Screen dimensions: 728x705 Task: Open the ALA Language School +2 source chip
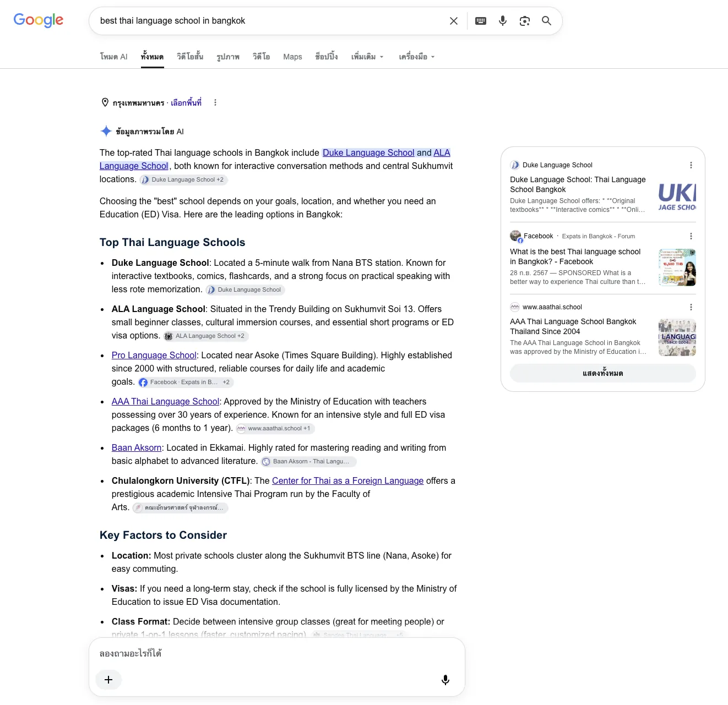[x=206, y=336]
